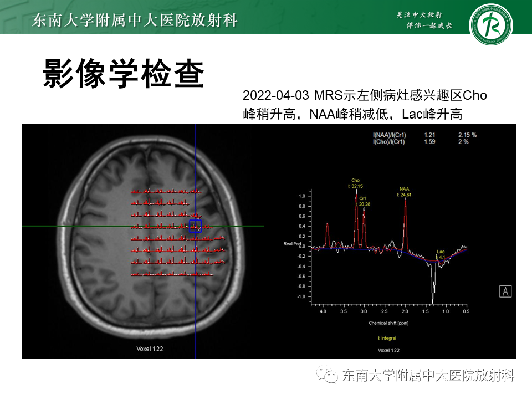The height and width of the screenshot is (399, 532).
Task: Click the 1.0 tick on y-axis
Action: pos(302,196)
